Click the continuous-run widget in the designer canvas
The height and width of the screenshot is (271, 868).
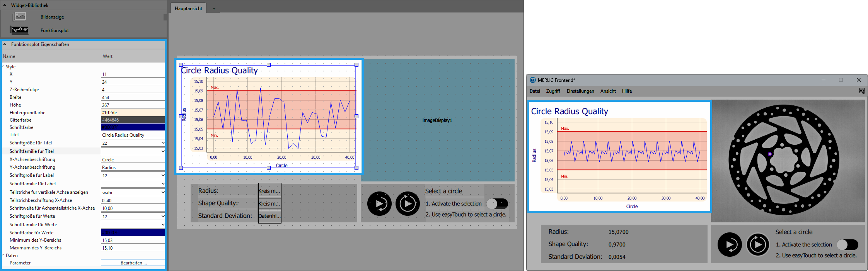(x=408, y=204)
